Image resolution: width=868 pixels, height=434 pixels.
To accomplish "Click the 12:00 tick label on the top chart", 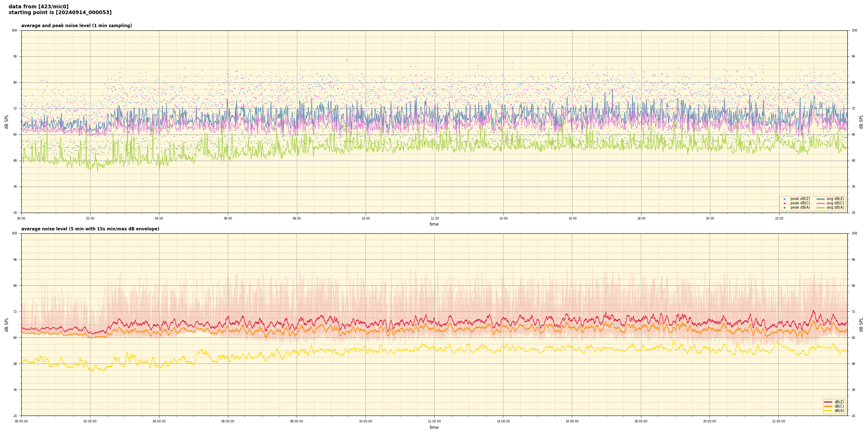I will [x=434, y=218].
